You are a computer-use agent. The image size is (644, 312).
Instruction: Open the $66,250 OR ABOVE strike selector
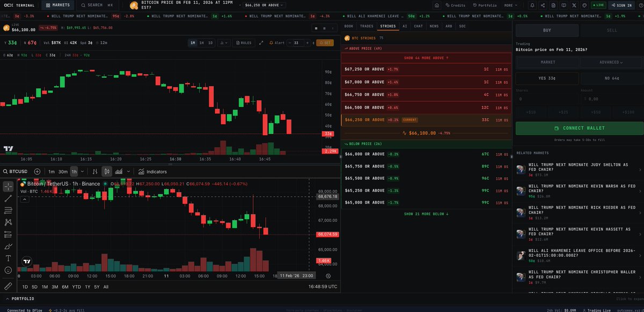point(264,5)
